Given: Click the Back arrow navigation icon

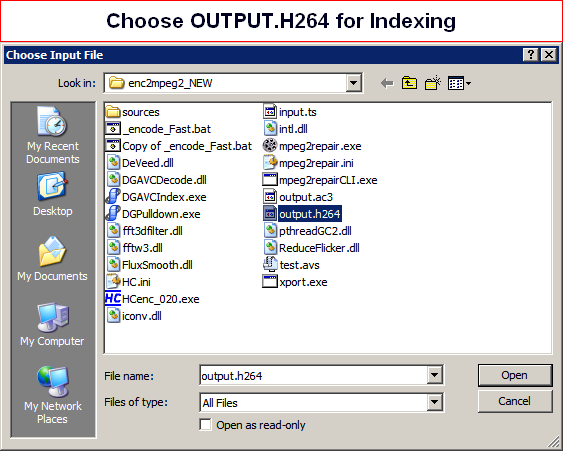Looking at the screenshot, I should click(387, 84).
